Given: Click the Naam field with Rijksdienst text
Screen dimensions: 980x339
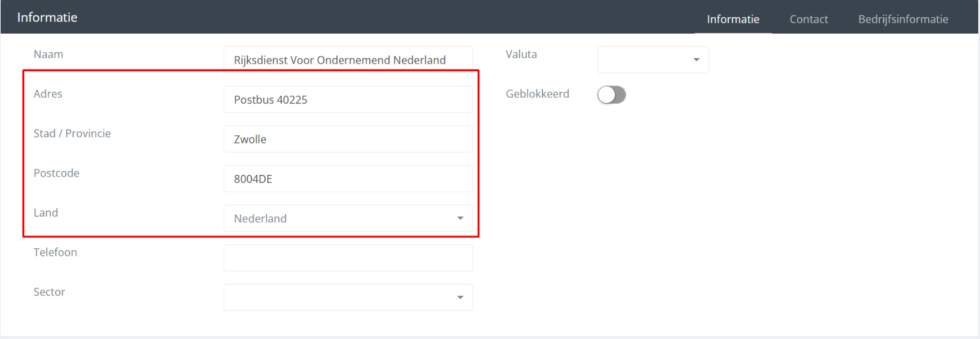Looking at the screenshot, I should coord(348,60).
